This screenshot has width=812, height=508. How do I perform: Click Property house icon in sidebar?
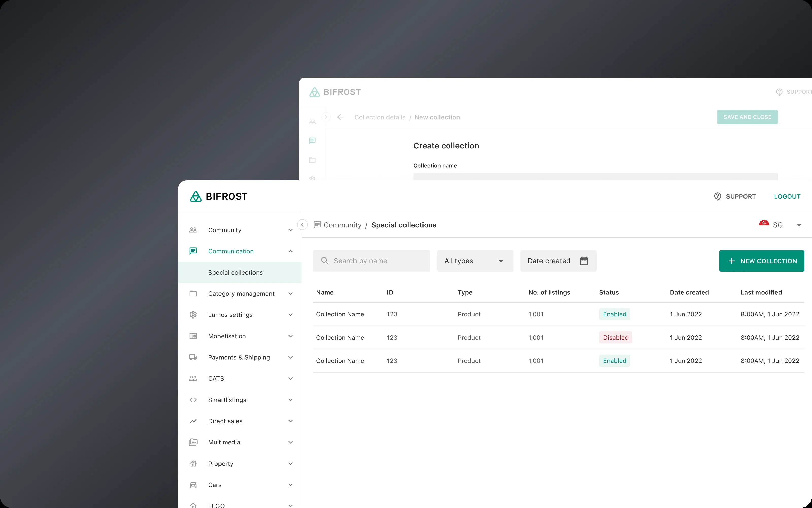[x=193, y=464]
